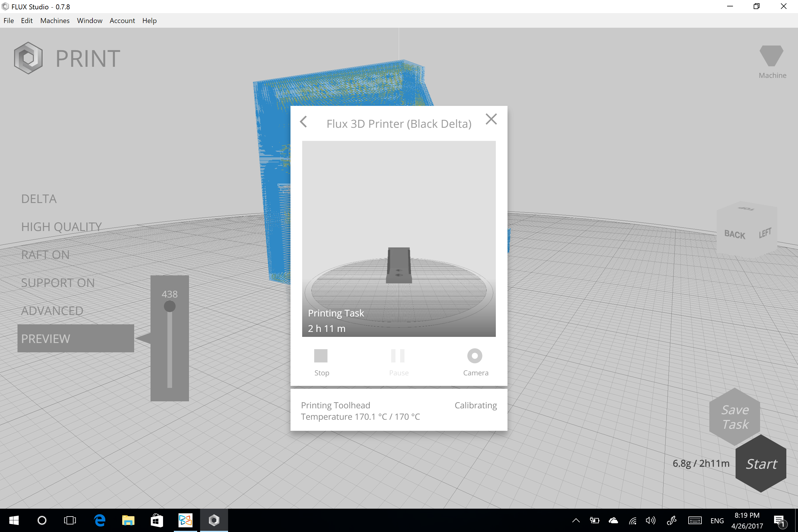Toggle the PREVIEW mode button

pyautogui.click(x=76, y=338)
